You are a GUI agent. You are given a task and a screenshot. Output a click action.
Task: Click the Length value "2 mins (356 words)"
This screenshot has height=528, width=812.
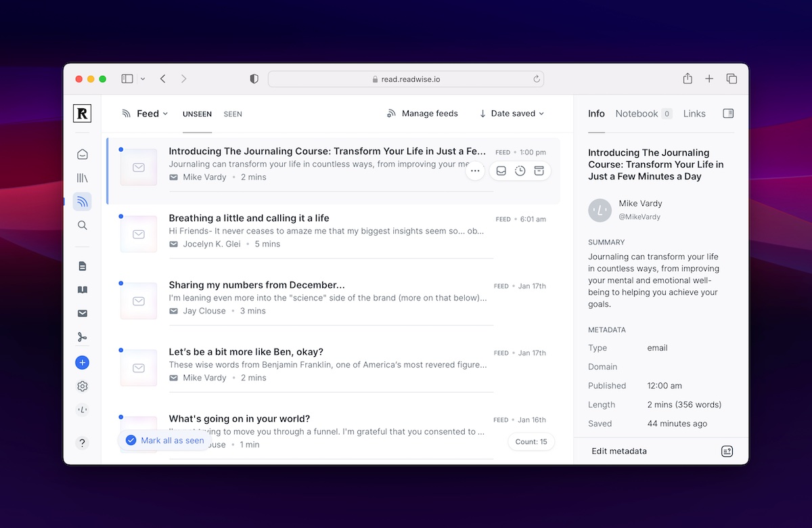tap(684, 405)
